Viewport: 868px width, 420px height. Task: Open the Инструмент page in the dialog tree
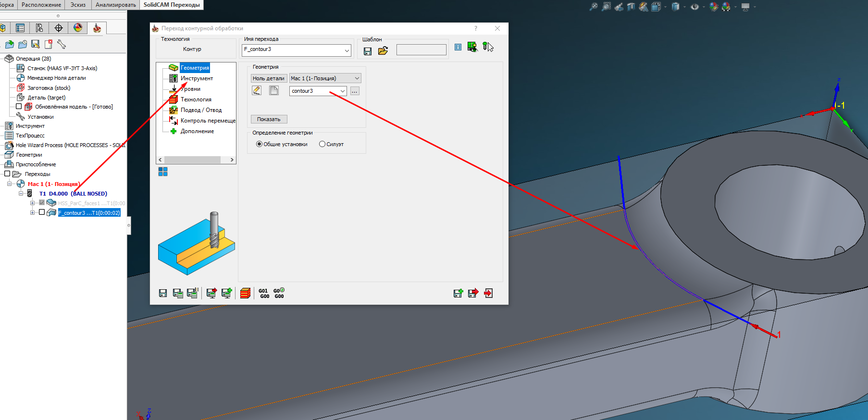click(197, 78)
